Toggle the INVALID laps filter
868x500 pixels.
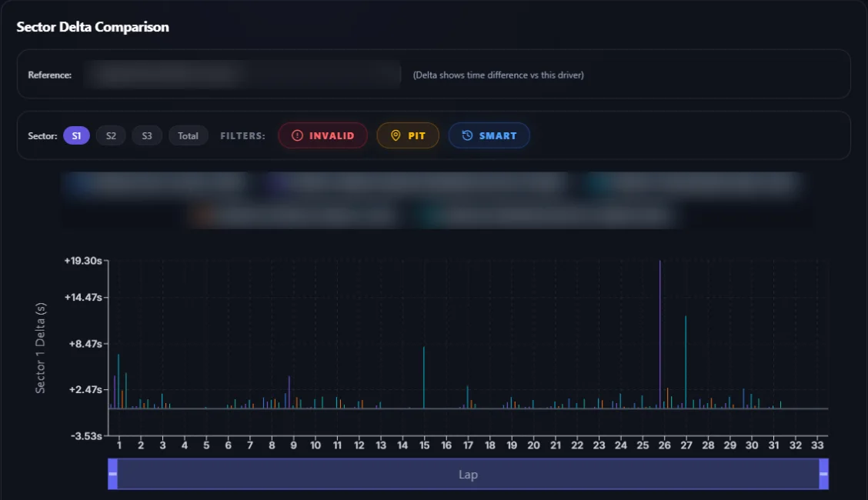pos(322,135)
